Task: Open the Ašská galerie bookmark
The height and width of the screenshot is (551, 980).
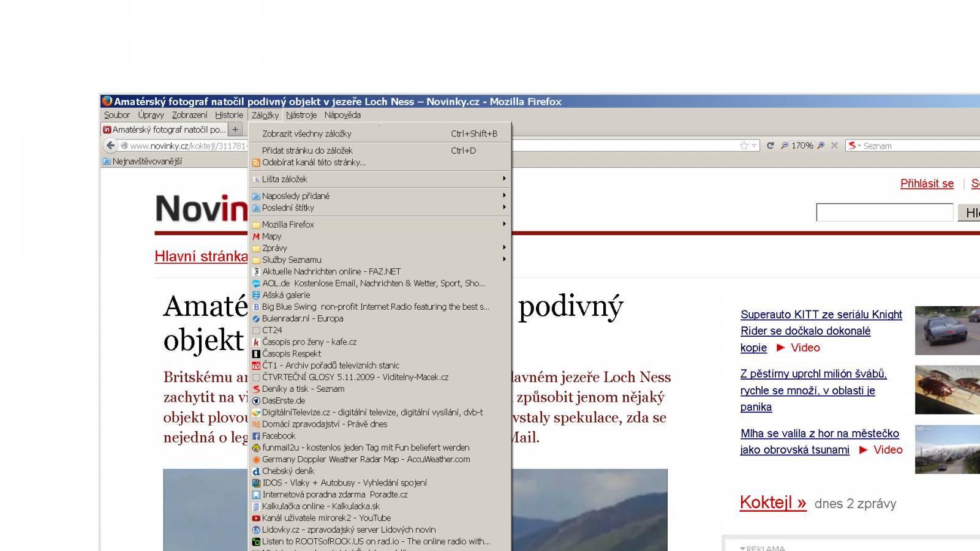Action: 380,295
